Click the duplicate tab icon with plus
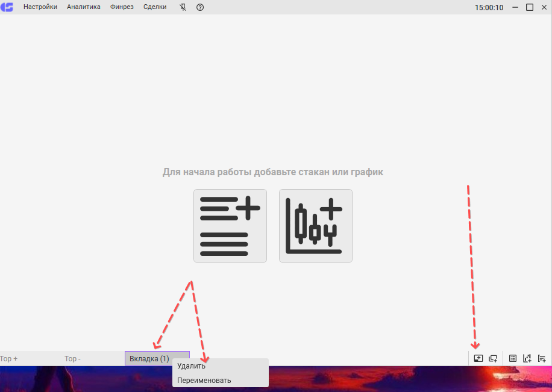This screenshot has width=552, height=392. 493,358
